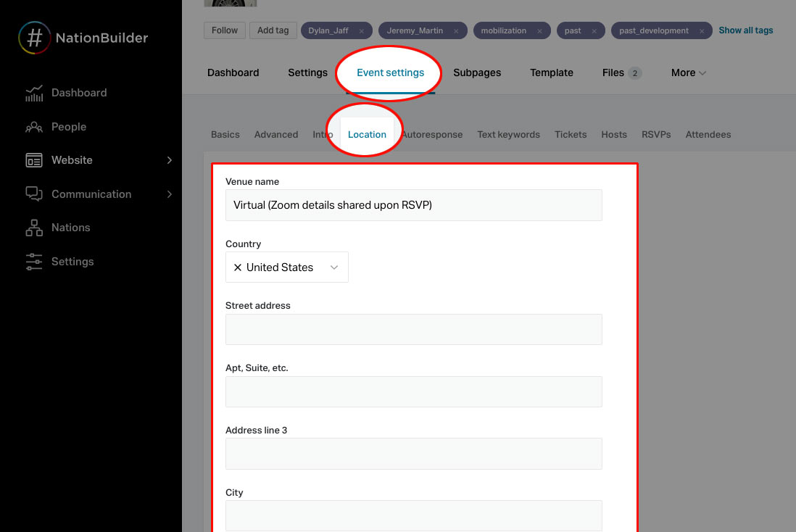Click inside the Street address field

pos(413,329)
